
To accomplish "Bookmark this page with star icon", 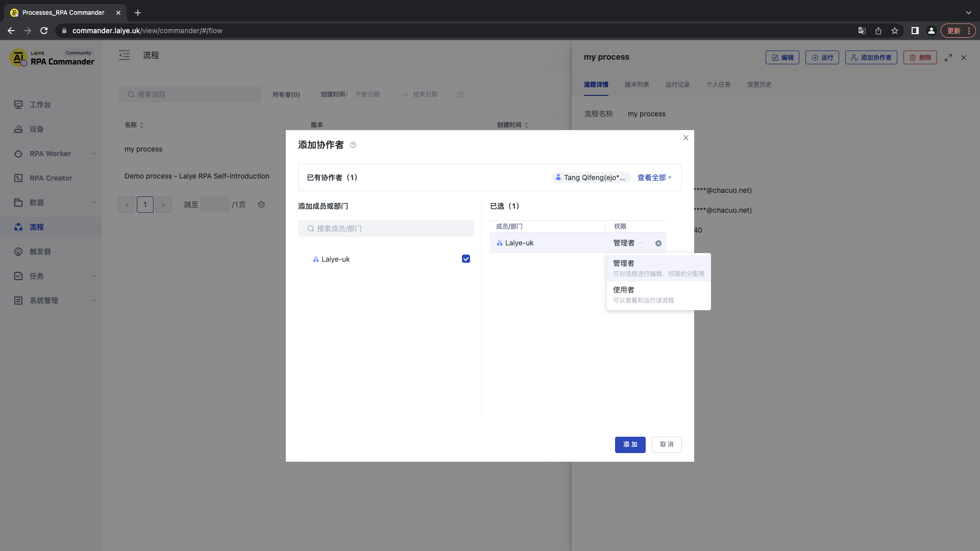I will click(x=895, y=31).
